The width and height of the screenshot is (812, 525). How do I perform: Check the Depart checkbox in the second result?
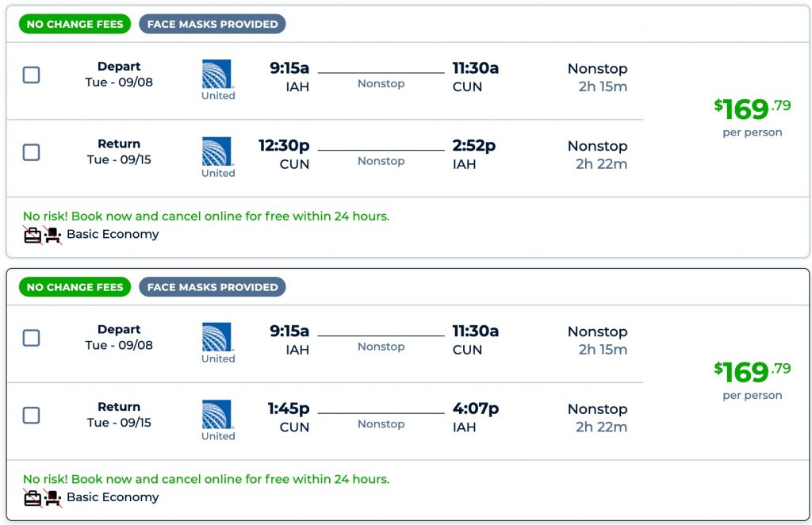point(31,339)
